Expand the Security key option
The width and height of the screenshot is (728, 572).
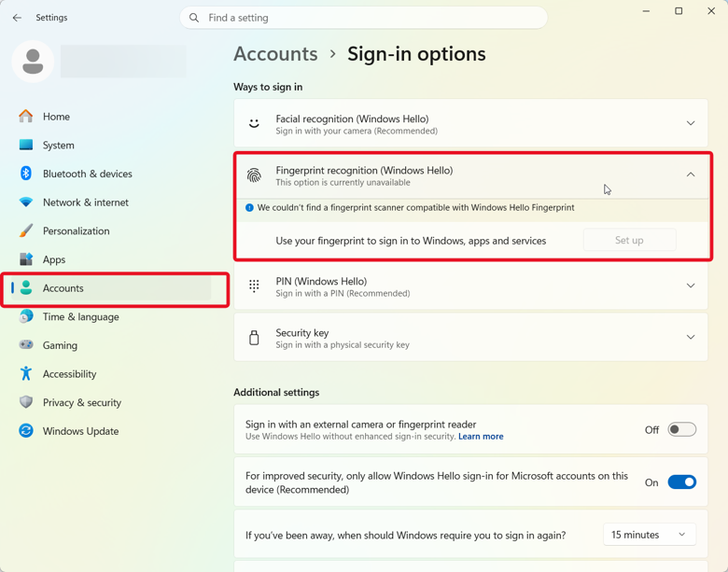470,338
